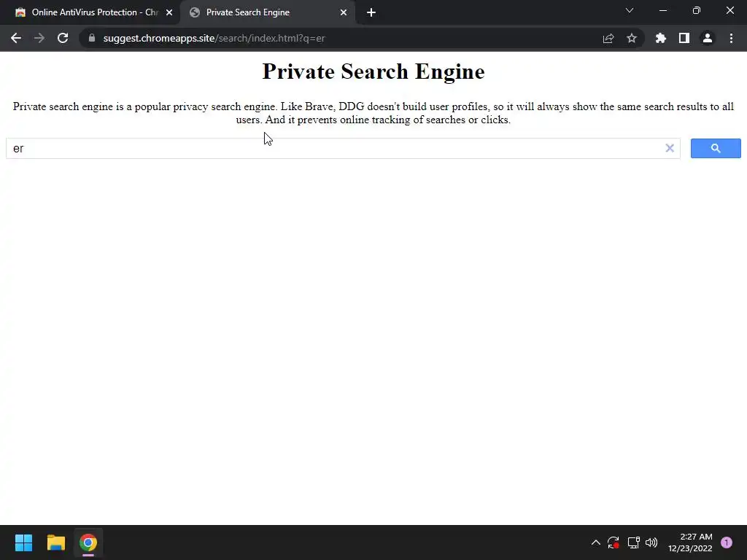
Task: Go back using the browser back arrow
Action: pyautogui.click(x=16, y=38)
